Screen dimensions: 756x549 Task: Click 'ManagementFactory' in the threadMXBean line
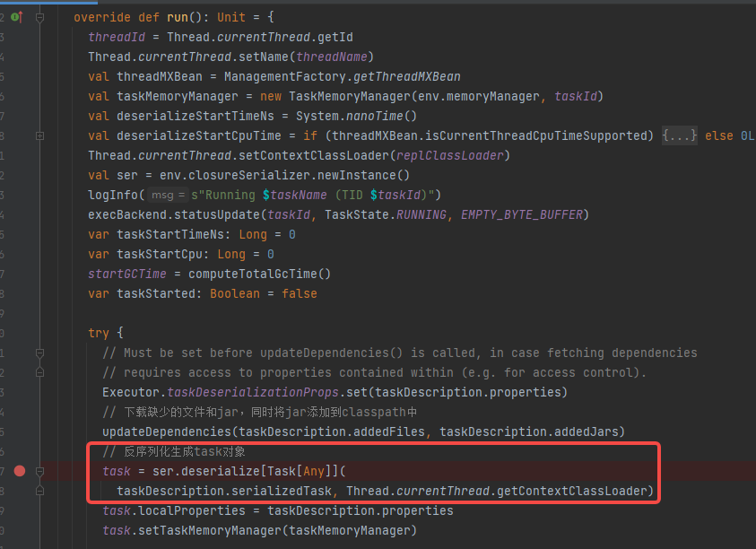pos(285,77)
